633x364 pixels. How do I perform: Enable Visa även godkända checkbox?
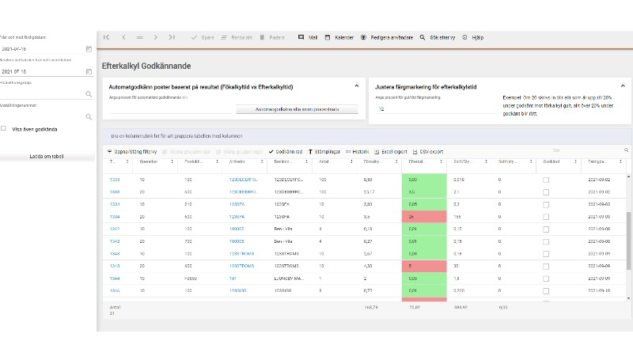click(4, 128)
